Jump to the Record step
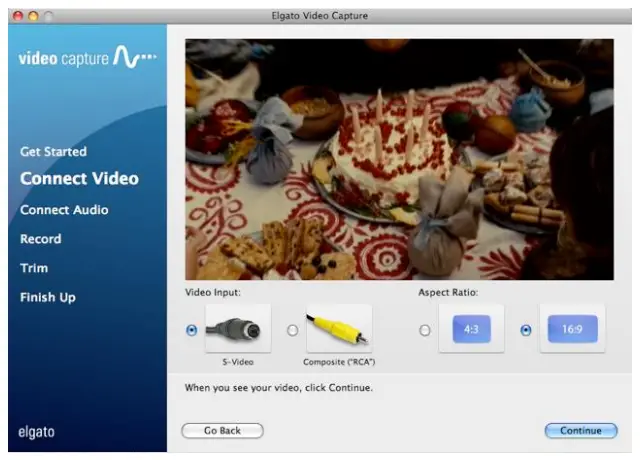Image resolution: width=643 pixels, height=460 pixels. 41,239
